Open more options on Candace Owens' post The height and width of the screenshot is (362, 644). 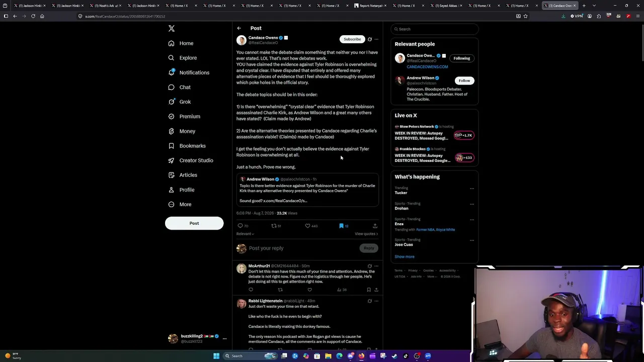tap(376, 39)
